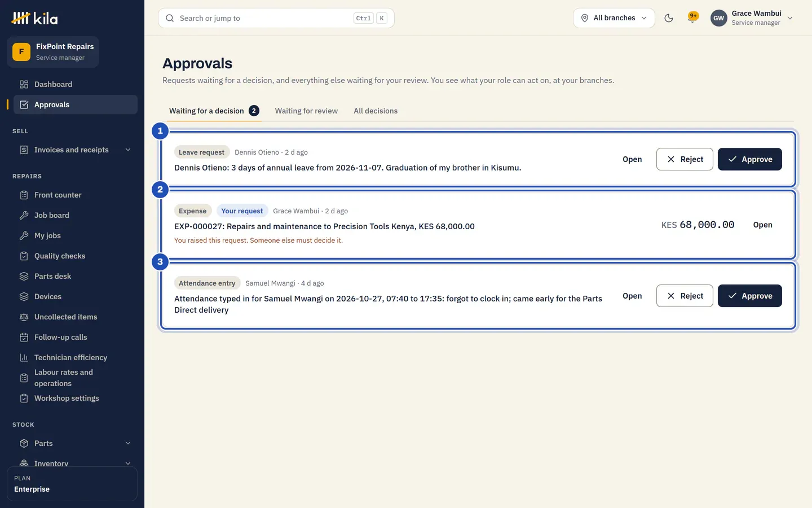This screenshot has width=812, height=508.
Task: Open the Grace Wambui user menu chevron
Action: pos(790,18)
